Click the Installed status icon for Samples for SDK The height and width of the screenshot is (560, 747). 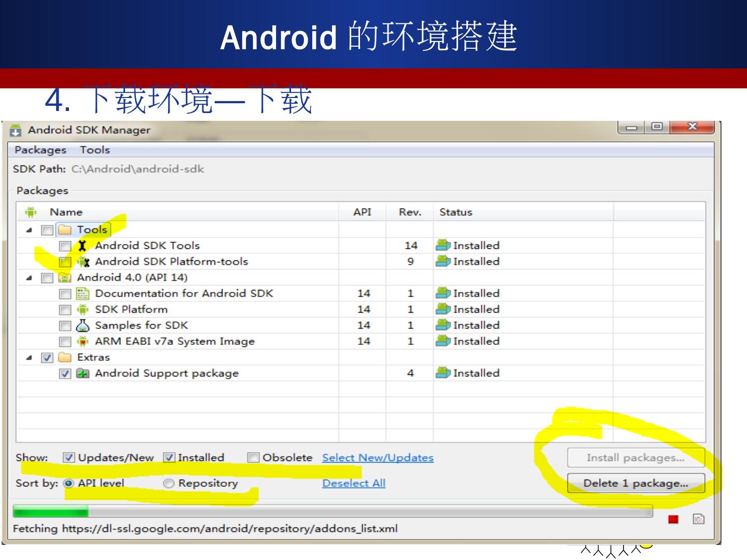(443, 326)
